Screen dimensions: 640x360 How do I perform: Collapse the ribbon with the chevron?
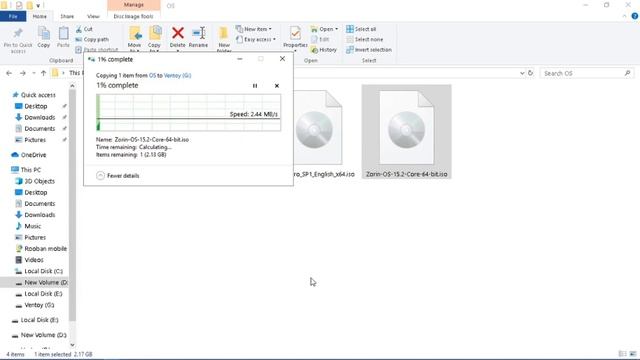pyautogui.click(x=624, y=16)
